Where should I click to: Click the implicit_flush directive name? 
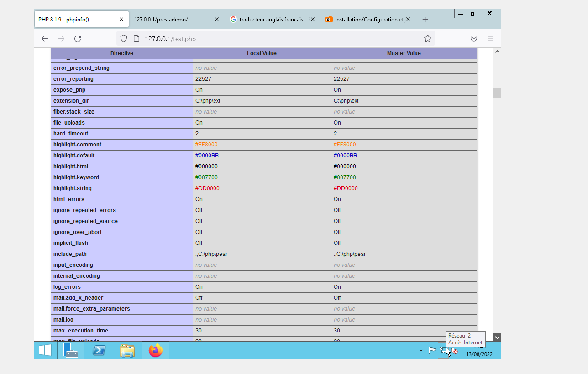71,243
